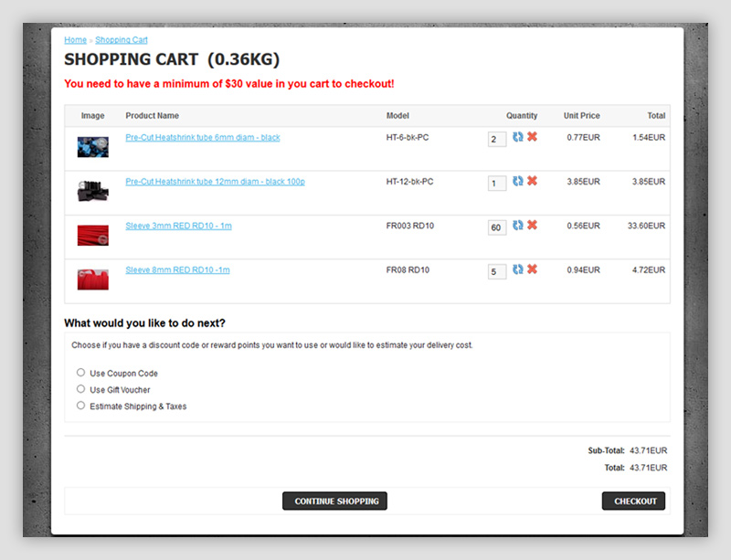The image size is (731, 560).
Task: Delete 12mm Heatshrink tube from cart
Action: pos(532,182)
